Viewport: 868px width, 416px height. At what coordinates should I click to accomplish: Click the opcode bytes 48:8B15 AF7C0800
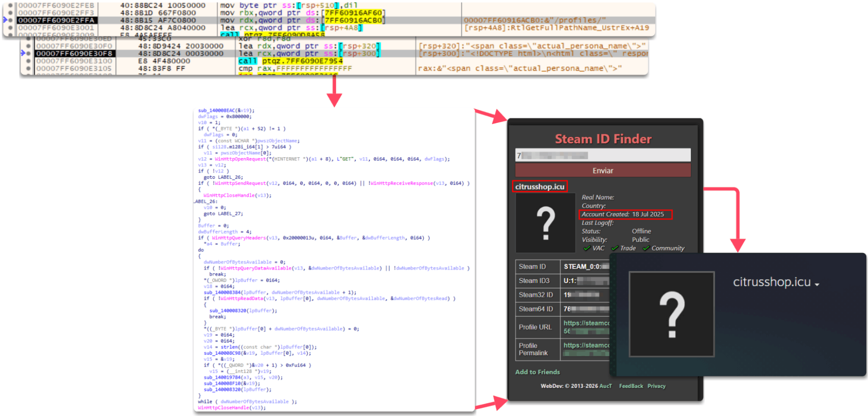pyautogui.click(x=158, y=20)
